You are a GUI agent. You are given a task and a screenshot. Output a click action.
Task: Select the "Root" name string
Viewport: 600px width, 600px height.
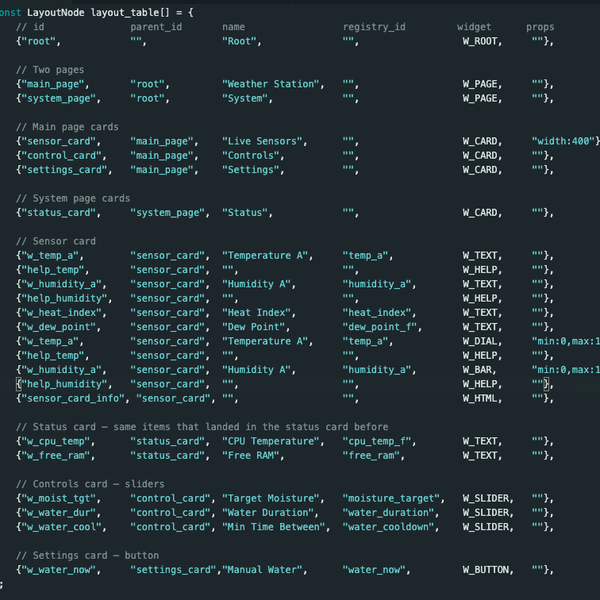(239, 41)
